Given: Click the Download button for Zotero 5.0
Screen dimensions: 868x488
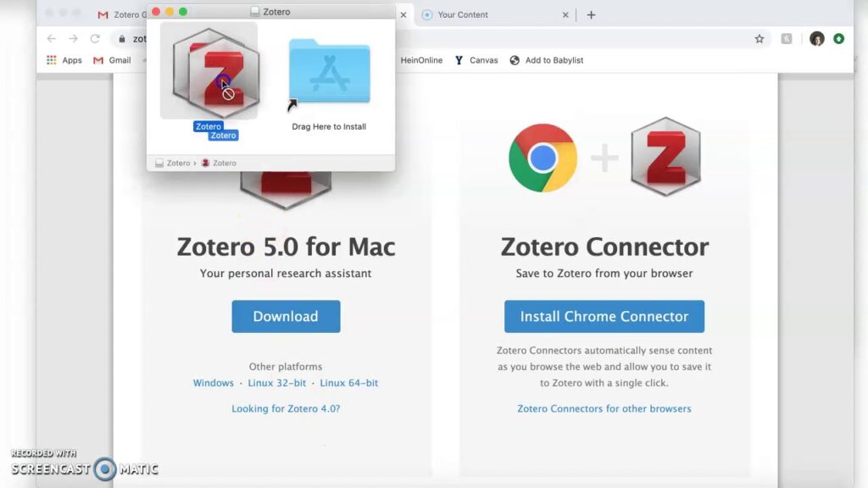Looking at the screenshot, I should click(287, 317).
